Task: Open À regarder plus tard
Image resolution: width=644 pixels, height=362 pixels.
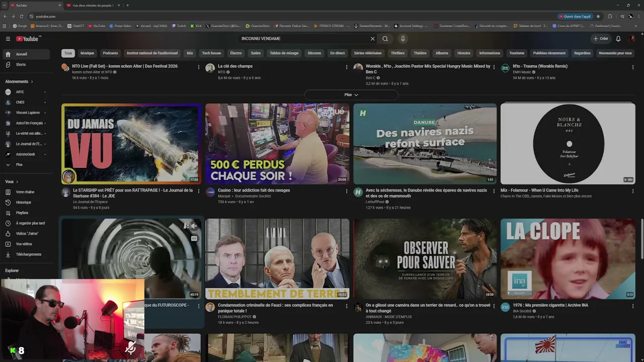Action: 26,223
